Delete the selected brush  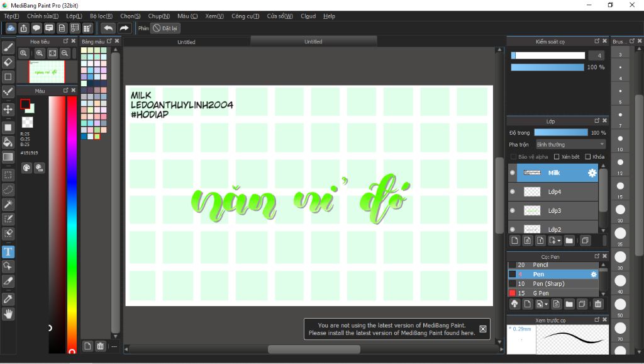(x=598, y=304)
